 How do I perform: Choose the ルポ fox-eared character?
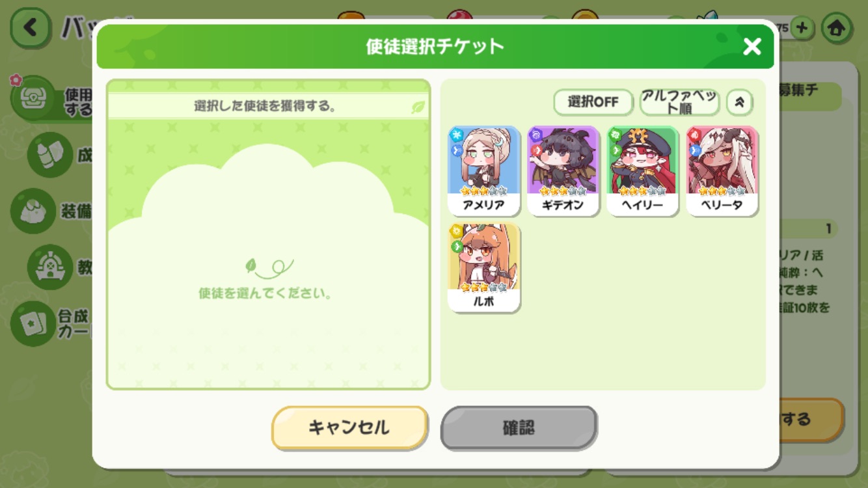pyautogui.click(x=484, y=267)
